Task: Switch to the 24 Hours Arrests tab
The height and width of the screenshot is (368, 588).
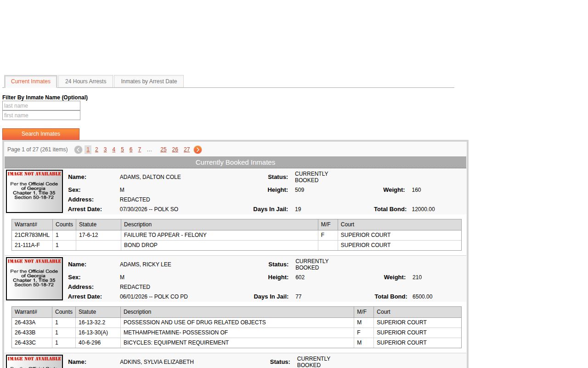Action: coord(85,81)
